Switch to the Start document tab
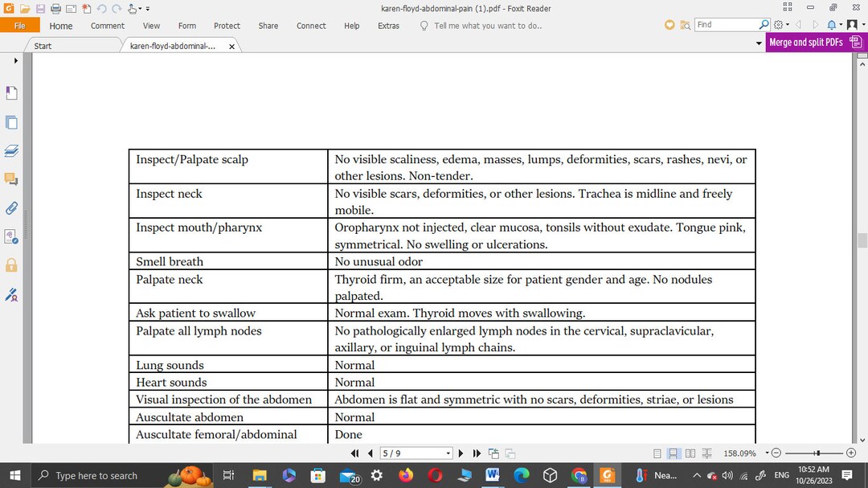 [43, 46]
